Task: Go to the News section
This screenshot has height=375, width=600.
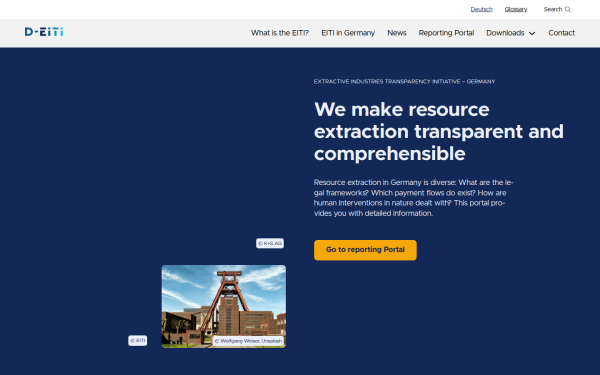Action: point(396,33)
